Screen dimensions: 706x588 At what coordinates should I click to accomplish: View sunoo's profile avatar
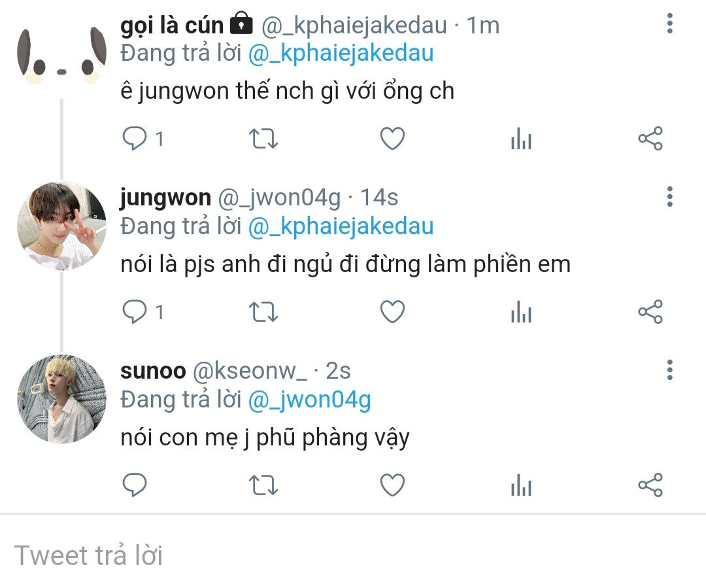61,399
